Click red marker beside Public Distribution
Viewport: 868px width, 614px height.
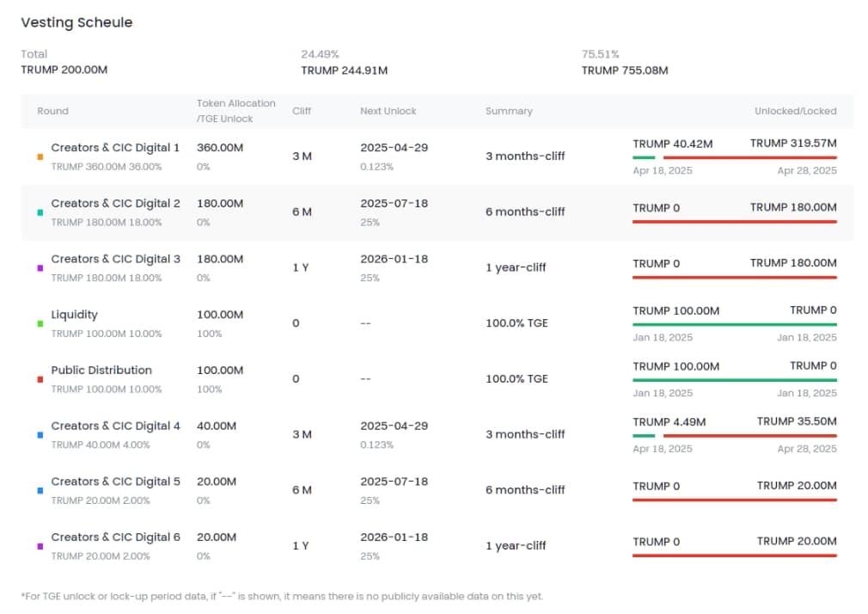click(x=40, y=379)
